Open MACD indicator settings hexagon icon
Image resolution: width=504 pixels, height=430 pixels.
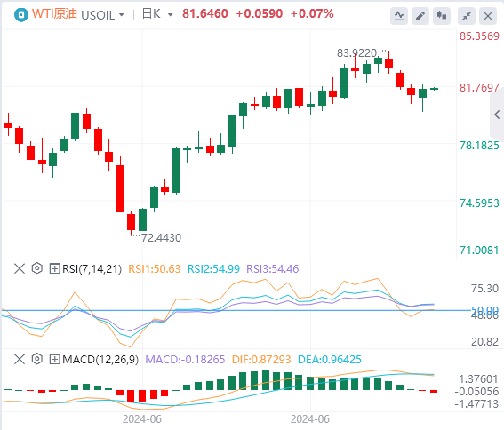point(37,359)
